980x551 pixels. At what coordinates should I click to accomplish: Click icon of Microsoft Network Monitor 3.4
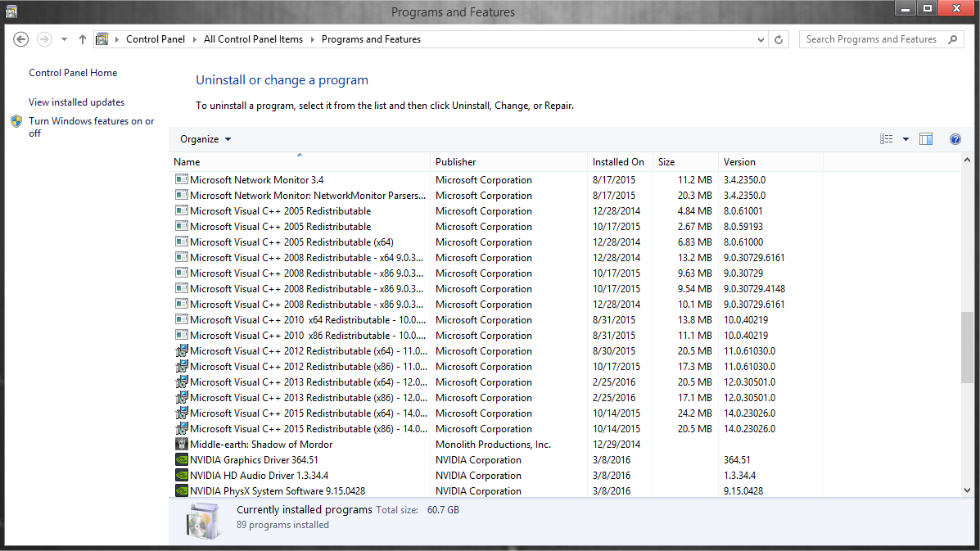click(181, 179)
